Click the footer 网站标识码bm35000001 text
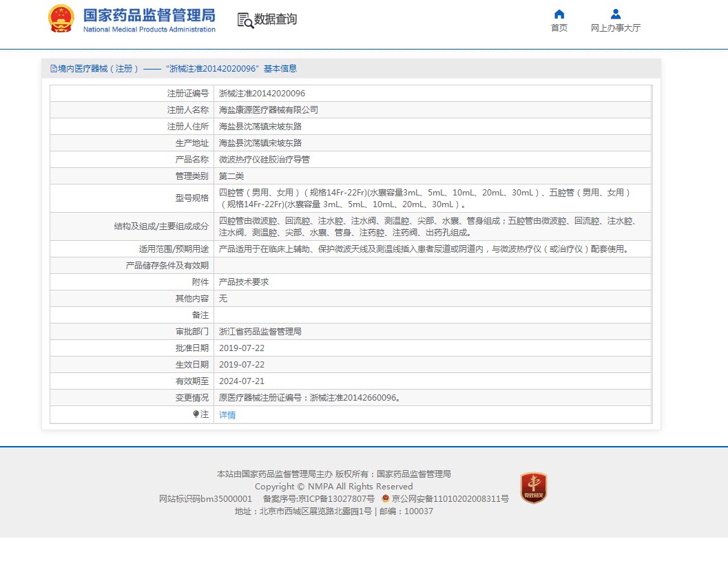The image size is (728, 561). [205, 499]
